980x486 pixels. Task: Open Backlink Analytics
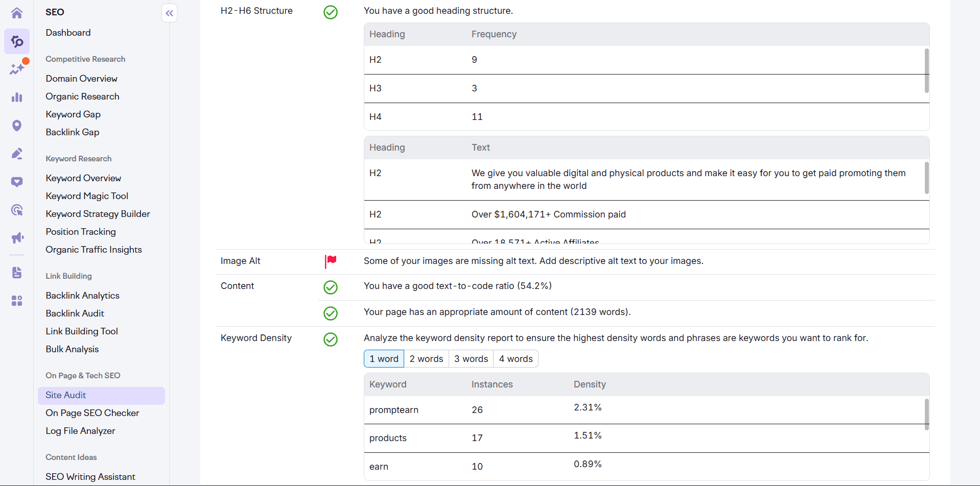tap(82, 295)
